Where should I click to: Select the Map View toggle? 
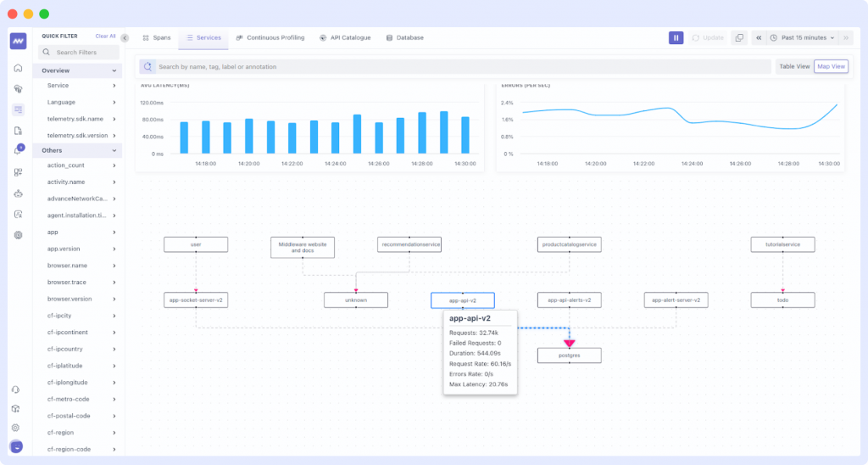click(831, 66)
